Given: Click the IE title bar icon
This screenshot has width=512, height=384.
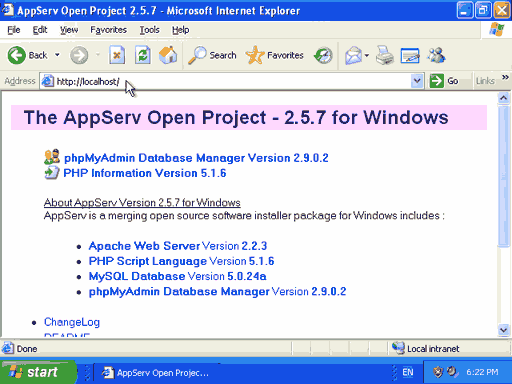Looking at the screenshot, I should click(x=7, y=10).
